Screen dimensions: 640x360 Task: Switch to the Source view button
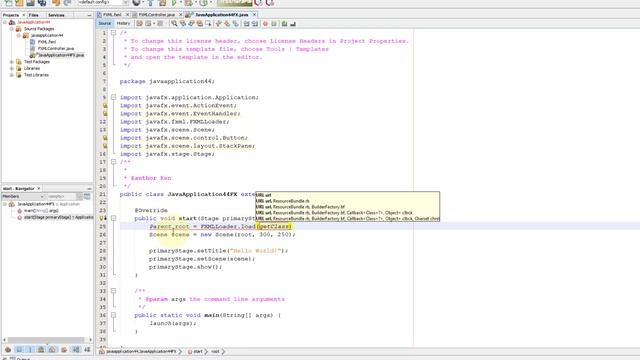(104, 24)
